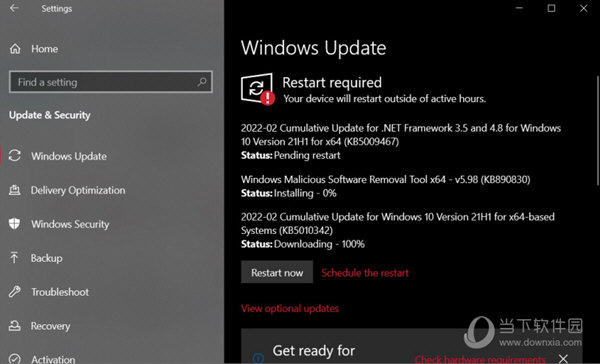Open Schedule the restart link

365,273
